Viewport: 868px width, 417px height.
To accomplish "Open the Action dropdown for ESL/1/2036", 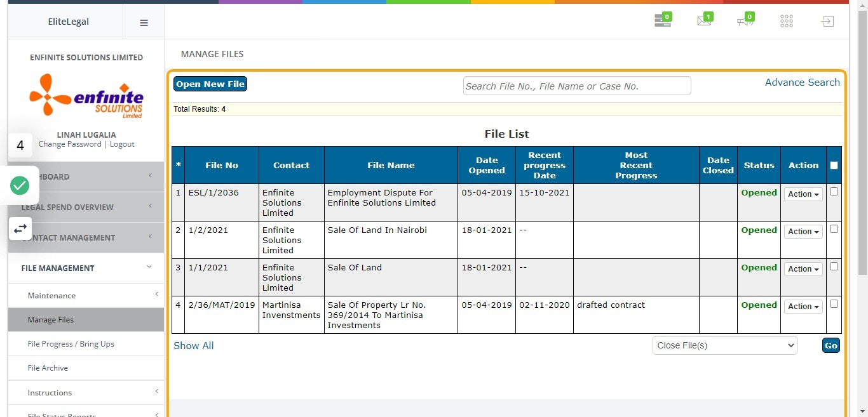I will click(x=803, y=194).
